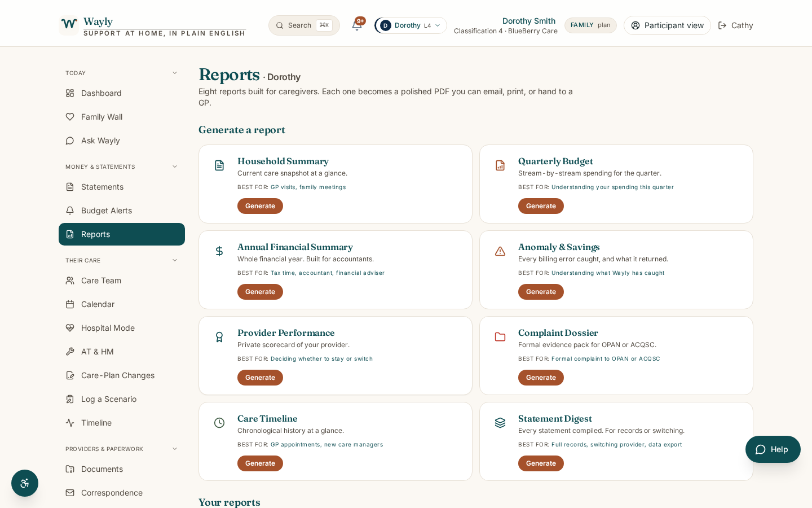
Task: Click the Care-Plan Changes edit icon
Action: 70,375
